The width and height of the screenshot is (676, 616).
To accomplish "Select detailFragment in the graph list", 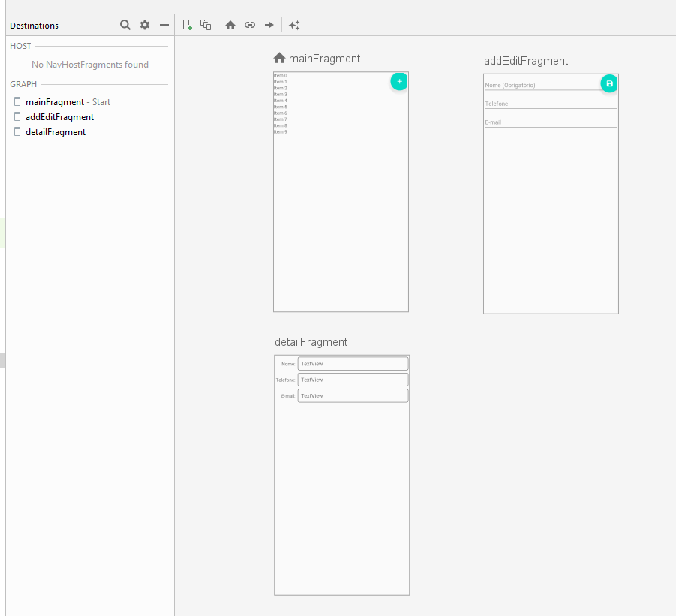I will coord(56,132).
